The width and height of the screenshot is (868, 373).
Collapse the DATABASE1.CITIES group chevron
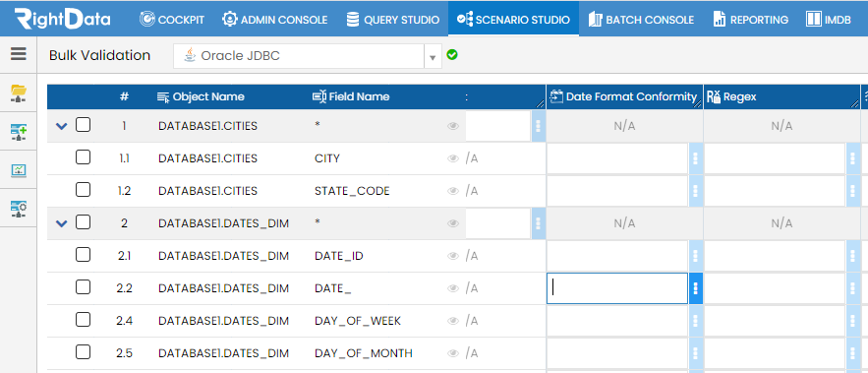pyautogui.click(x=62, y=126)
